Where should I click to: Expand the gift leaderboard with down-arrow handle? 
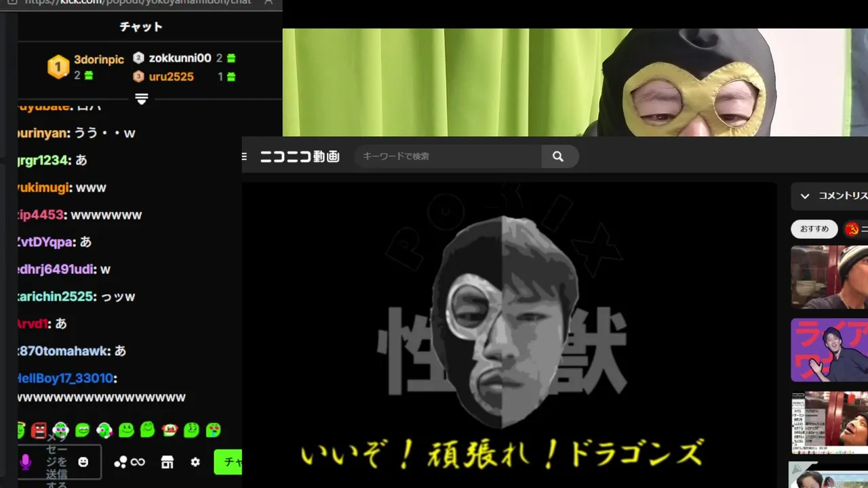tap(142, 99)
